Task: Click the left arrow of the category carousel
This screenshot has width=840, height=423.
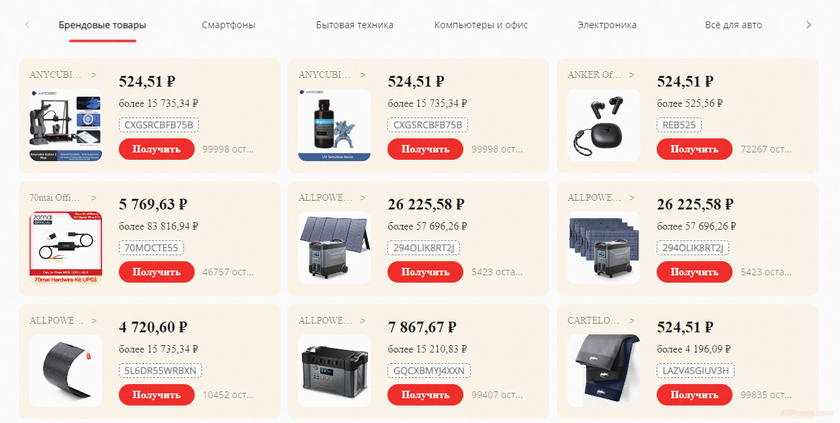Action: point(27,25)
